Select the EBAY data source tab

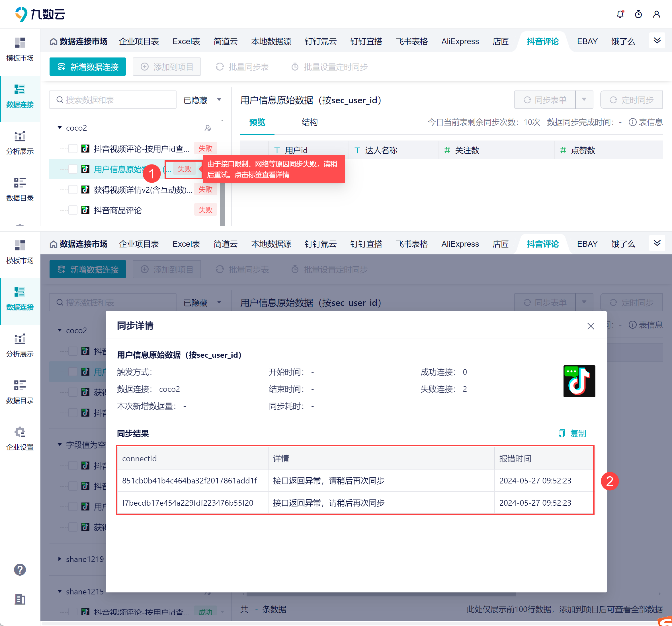tap(587, 41)
